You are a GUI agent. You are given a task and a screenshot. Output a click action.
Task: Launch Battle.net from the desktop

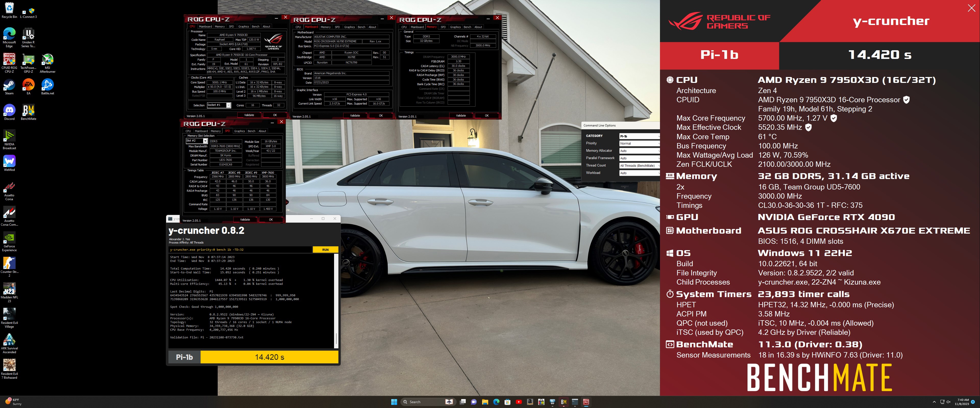(47, 87)
